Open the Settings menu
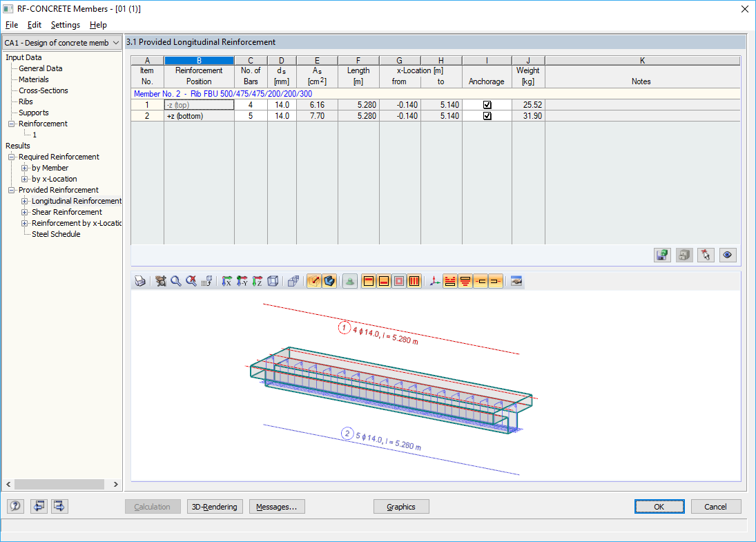The height and width of the screenshot is (542, 756). click(x=66, y=25)
